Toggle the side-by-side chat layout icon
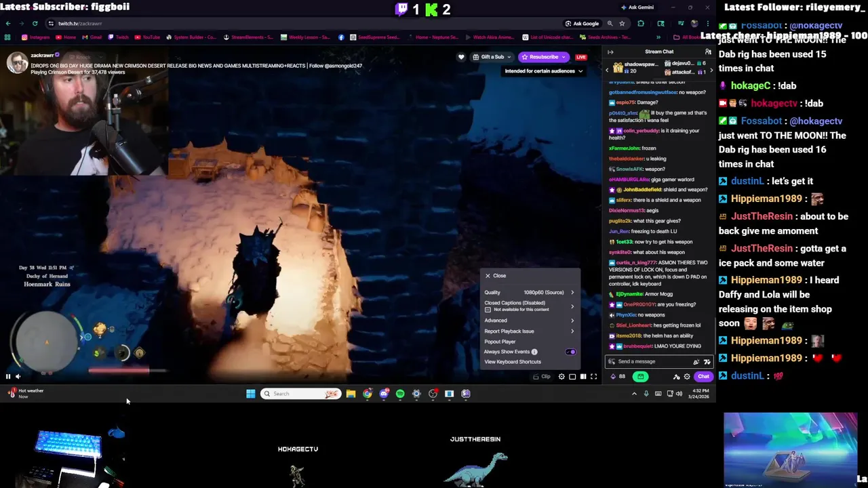The width and height of the screenshot is (868, 488). pyautogui.click(x=583, y=376)
